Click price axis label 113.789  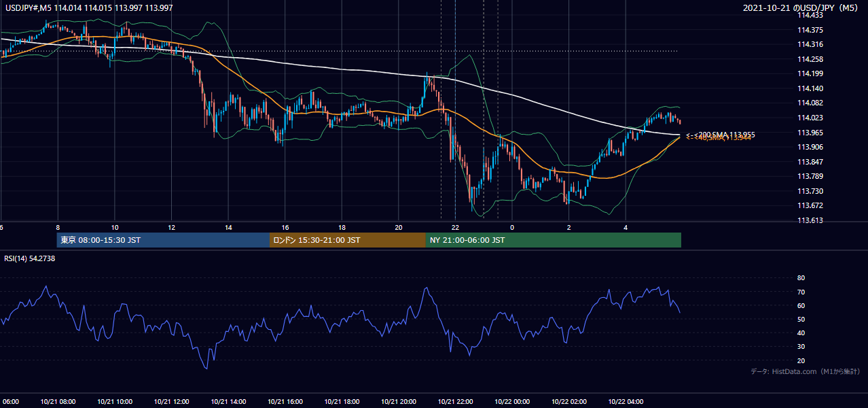(810, 176)
